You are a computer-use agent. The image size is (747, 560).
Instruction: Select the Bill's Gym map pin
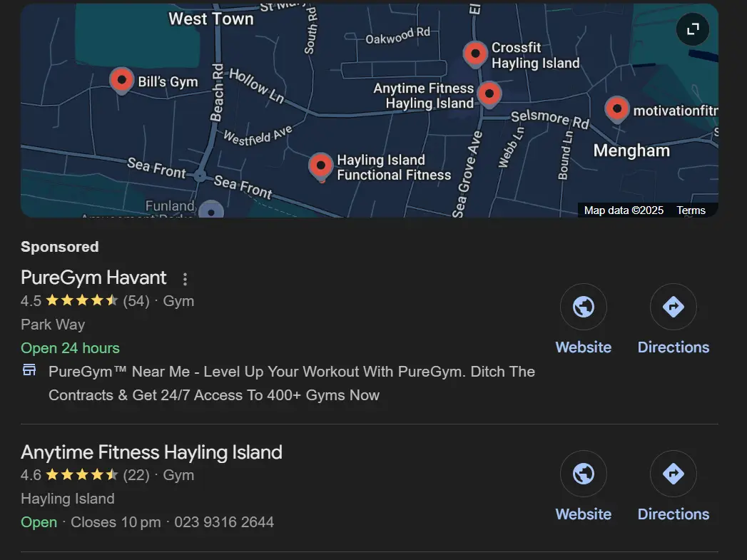(121, 80)
